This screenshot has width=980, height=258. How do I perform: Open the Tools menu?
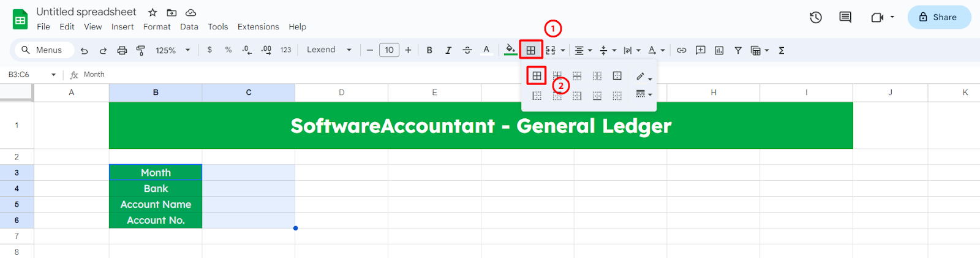217,27
